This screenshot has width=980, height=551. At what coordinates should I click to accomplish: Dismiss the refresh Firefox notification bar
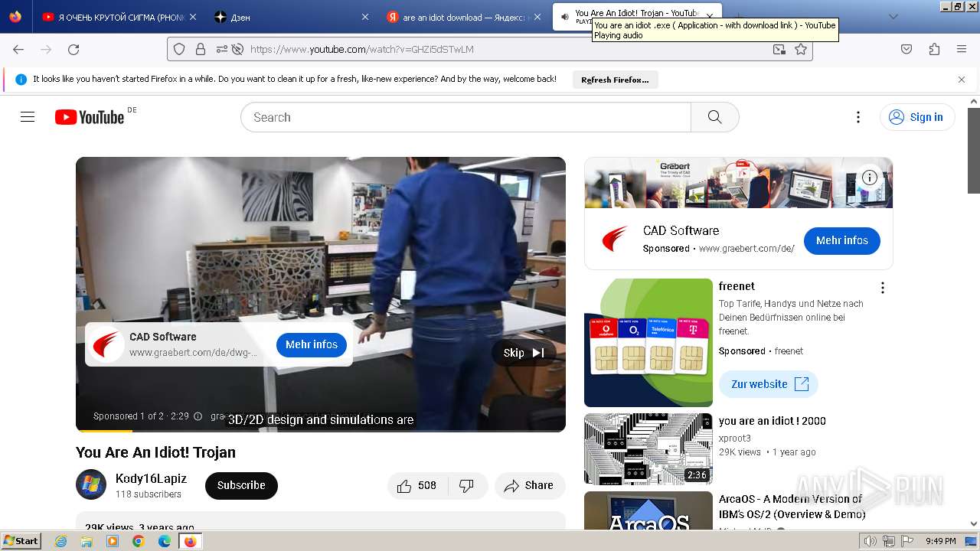click(962, 80)
